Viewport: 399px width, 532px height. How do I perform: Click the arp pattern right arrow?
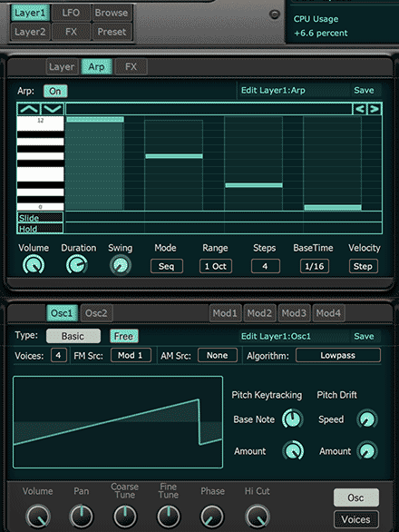[x=375, y=109]
